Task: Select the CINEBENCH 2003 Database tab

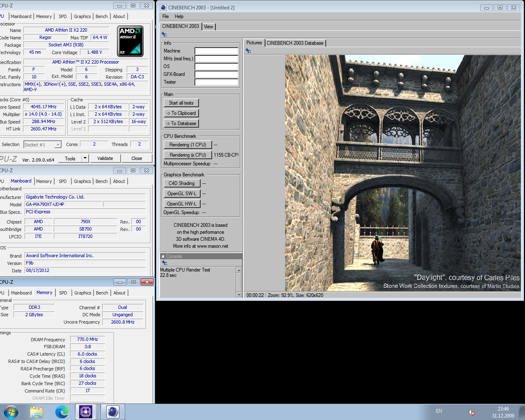Action: click(x=295, y=43)
